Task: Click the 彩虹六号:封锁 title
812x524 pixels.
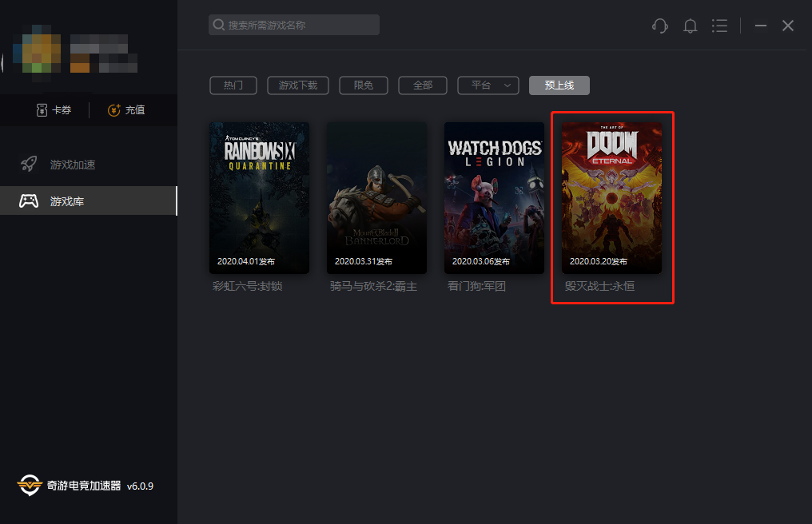Action: [x=248, y=286]
